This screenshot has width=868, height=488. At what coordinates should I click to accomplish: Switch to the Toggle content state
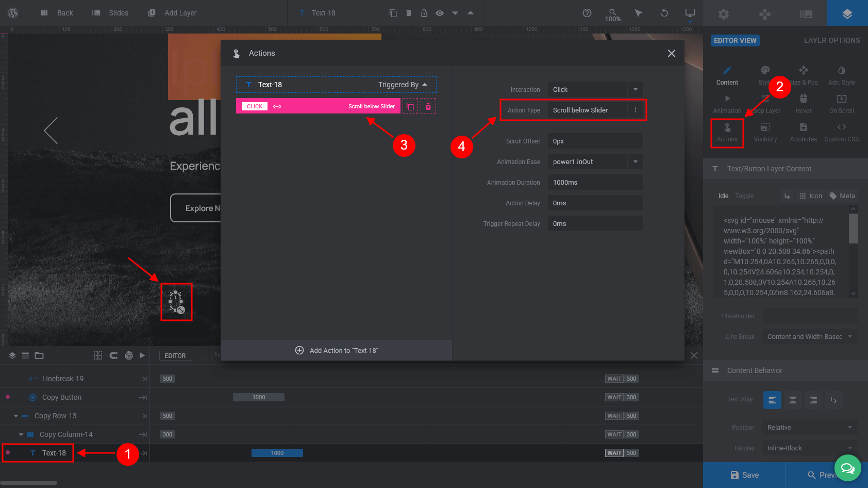point(744,196)
